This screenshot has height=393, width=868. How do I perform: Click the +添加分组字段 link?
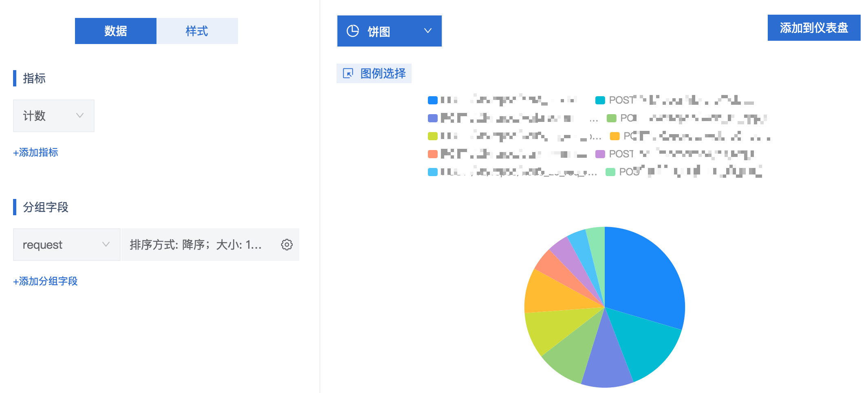pos(45,281)
